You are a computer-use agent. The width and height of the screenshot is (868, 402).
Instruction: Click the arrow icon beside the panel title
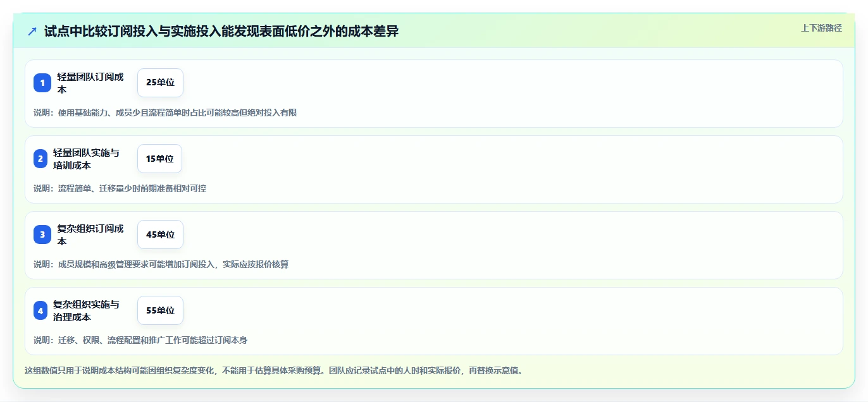[32, 31]
